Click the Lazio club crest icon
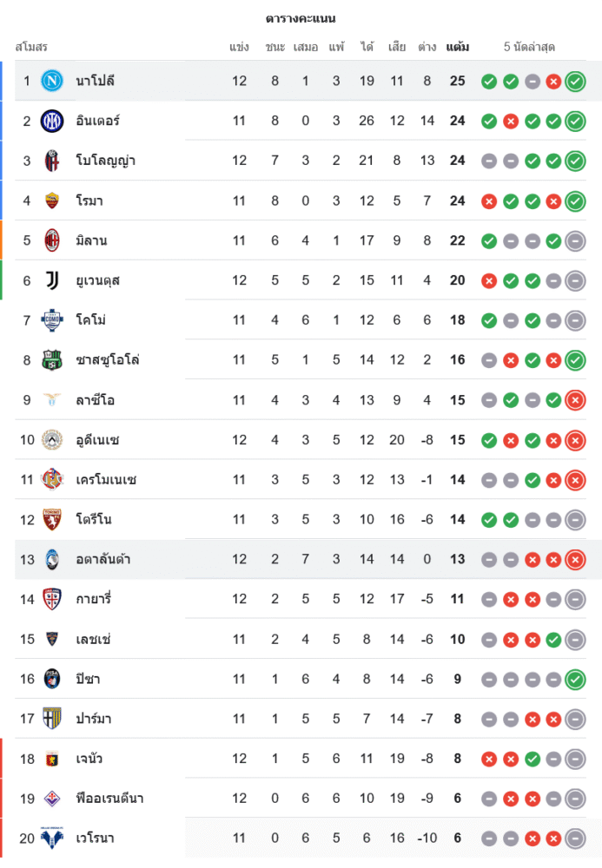Viewport: 602px width, 868px height. tap(52, 400)
